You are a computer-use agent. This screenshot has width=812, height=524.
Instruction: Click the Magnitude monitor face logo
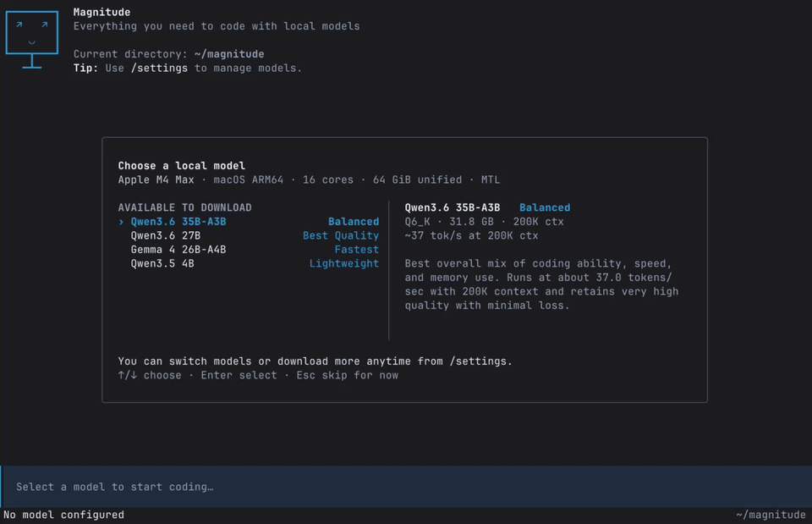pos(31,40)
